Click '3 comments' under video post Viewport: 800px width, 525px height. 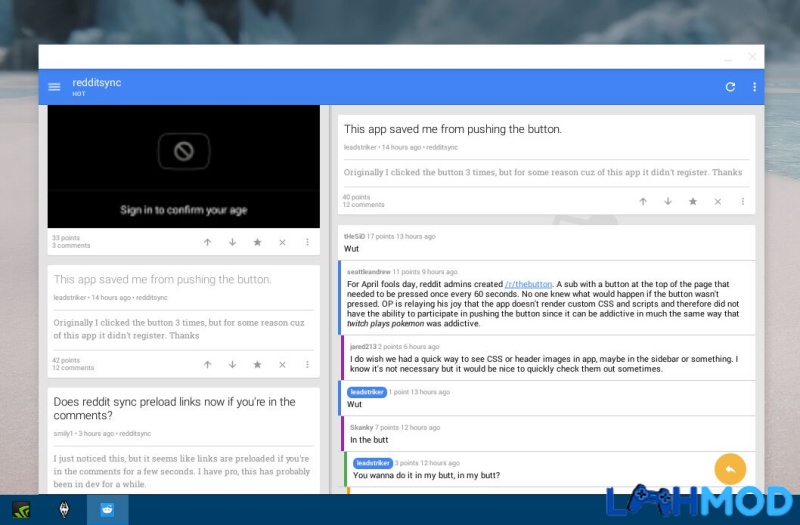[x=71, y=245]
